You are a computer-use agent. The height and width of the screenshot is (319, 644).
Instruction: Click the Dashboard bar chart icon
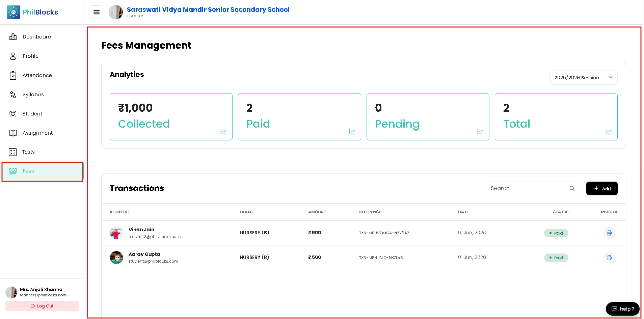coord(13,37)
